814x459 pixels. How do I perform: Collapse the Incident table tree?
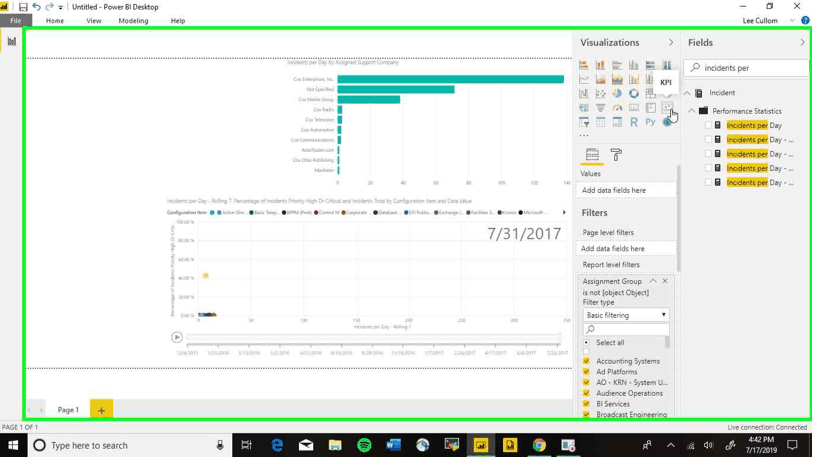coord(687,93)
